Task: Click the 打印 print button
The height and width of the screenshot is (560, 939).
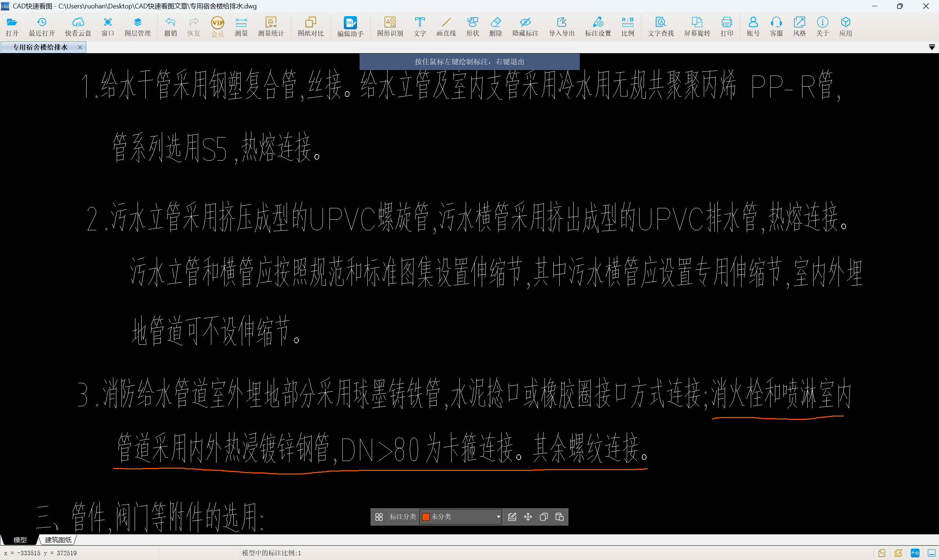Action: pos(726,26)
